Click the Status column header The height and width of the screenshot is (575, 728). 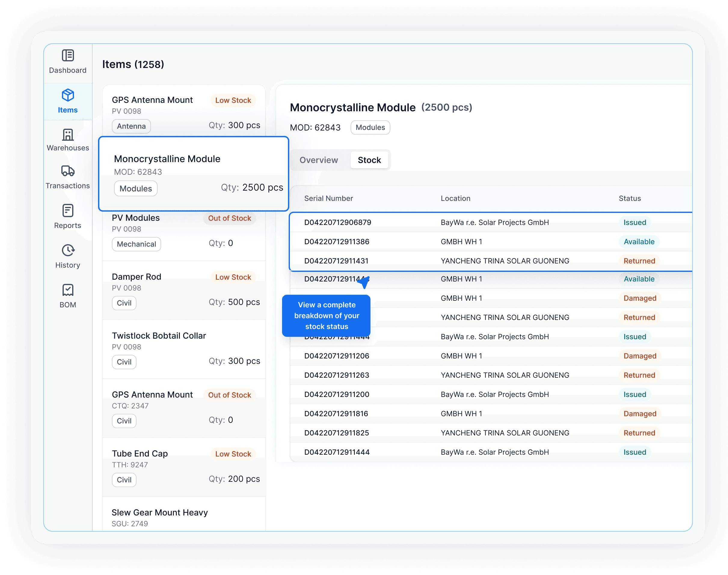tap(629, 198)
